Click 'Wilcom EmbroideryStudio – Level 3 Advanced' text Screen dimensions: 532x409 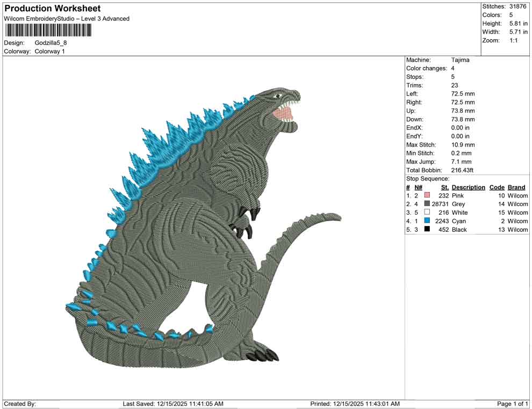[67, 19]
